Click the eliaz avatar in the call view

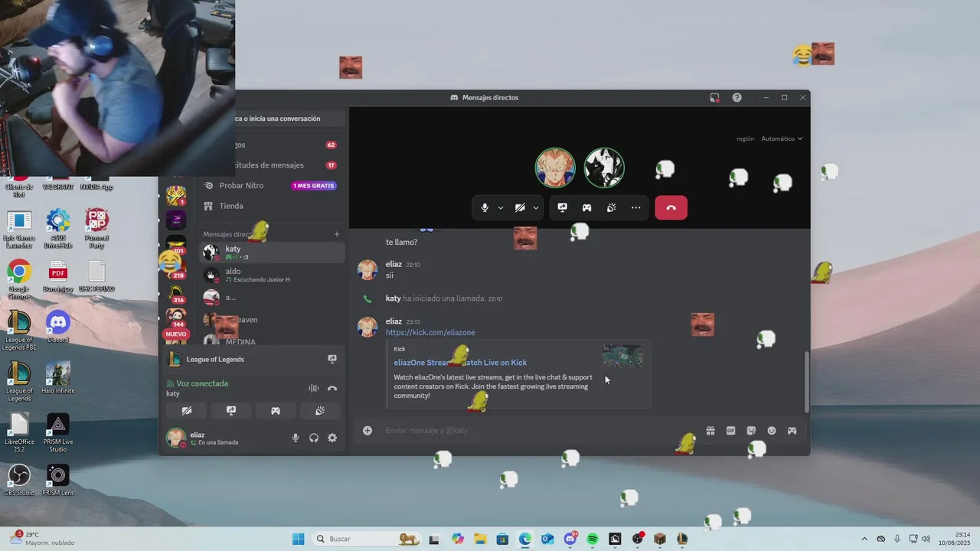coord(555,168)
